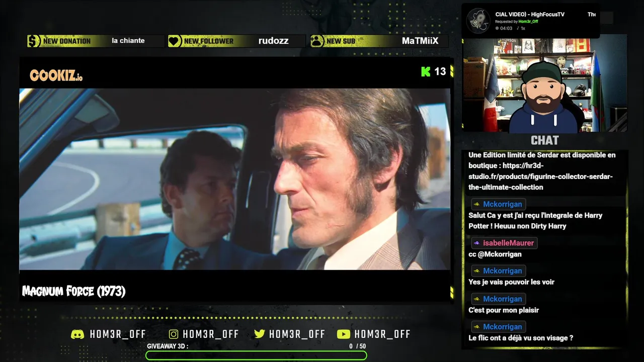Click the Discord icon next to HOM3R_OFF

[77, 334]
